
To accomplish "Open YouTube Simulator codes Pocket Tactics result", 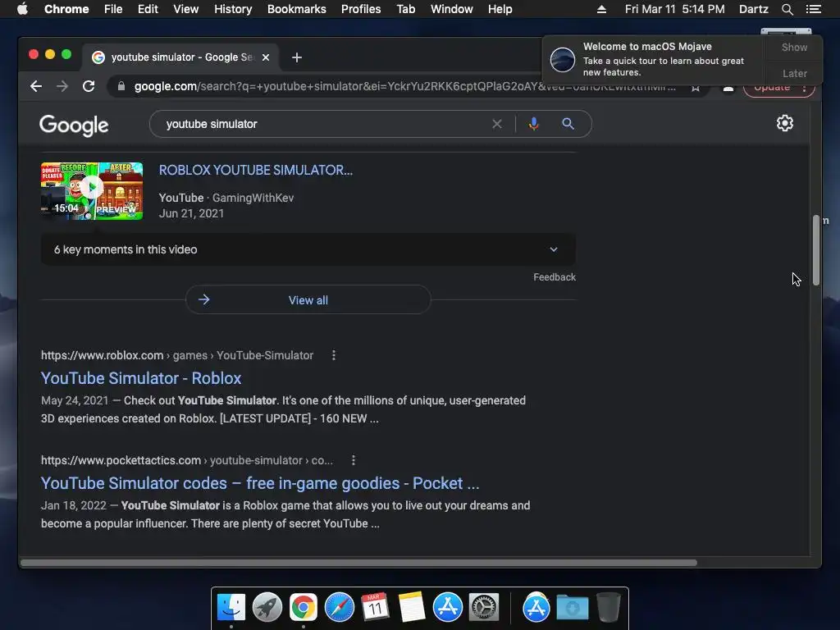I will pyautogui.click(x=260, y=483).
